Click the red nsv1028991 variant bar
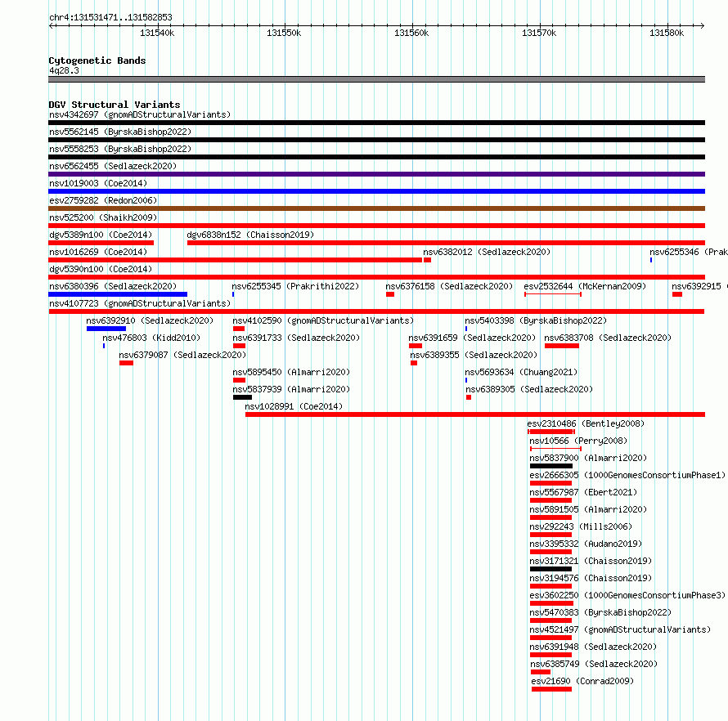Image resolution: width=728 pixels, height=721 pixels. coord(475,414)
